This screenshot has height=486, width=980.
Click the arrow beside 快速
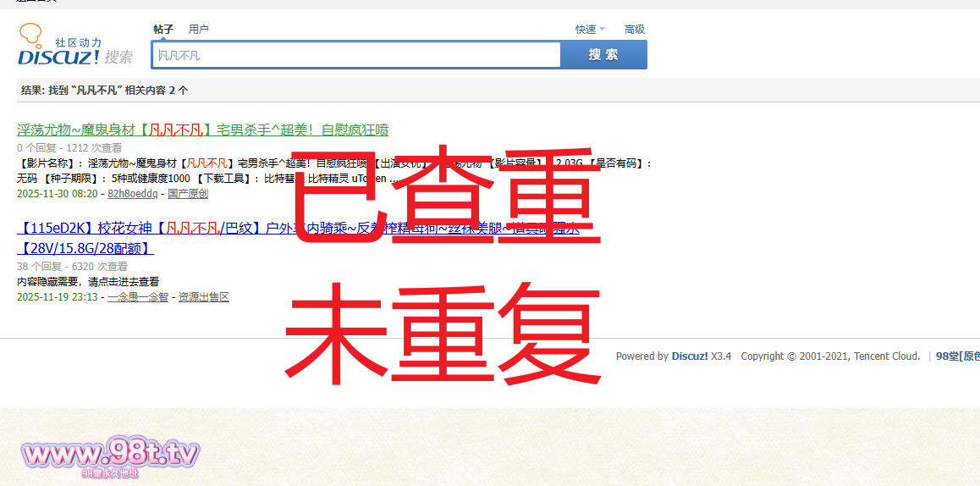click(x=603, y=30)
